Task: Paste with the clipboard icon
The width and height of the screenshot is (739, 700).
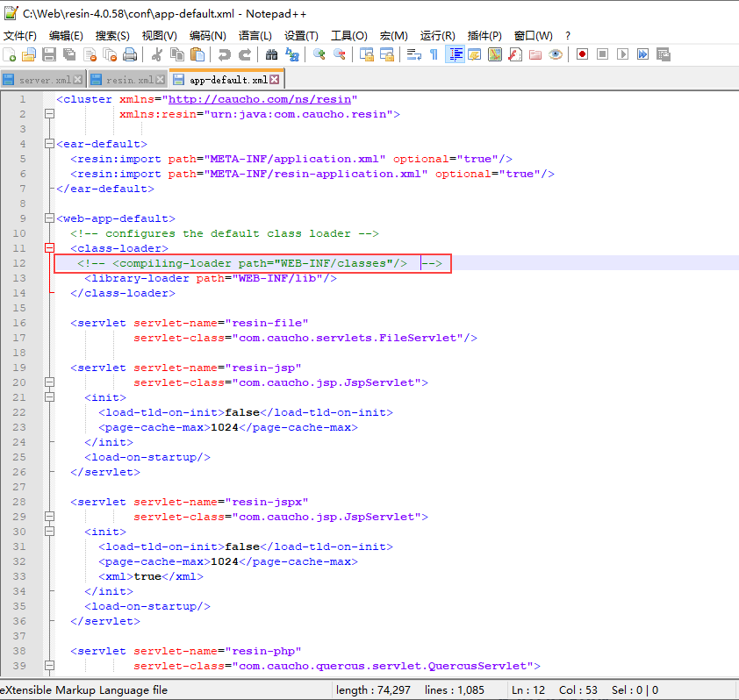Action: [x=197, y=54]
